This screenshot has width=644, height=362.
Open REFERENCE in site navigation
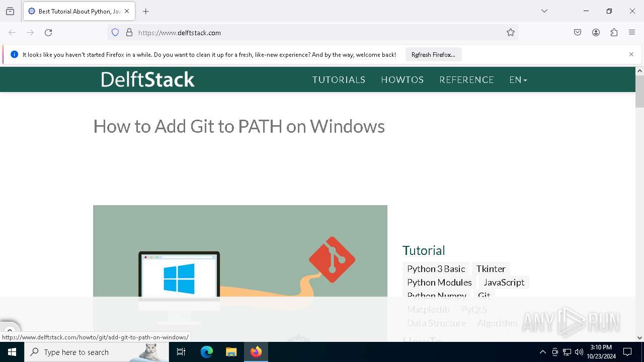(466, 80)
